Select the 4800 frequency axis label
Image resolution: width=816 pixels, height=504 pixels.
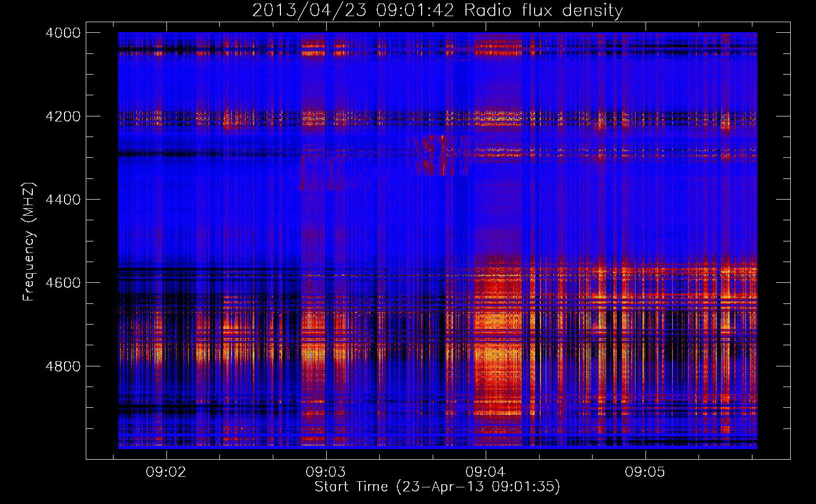[63, 366]
